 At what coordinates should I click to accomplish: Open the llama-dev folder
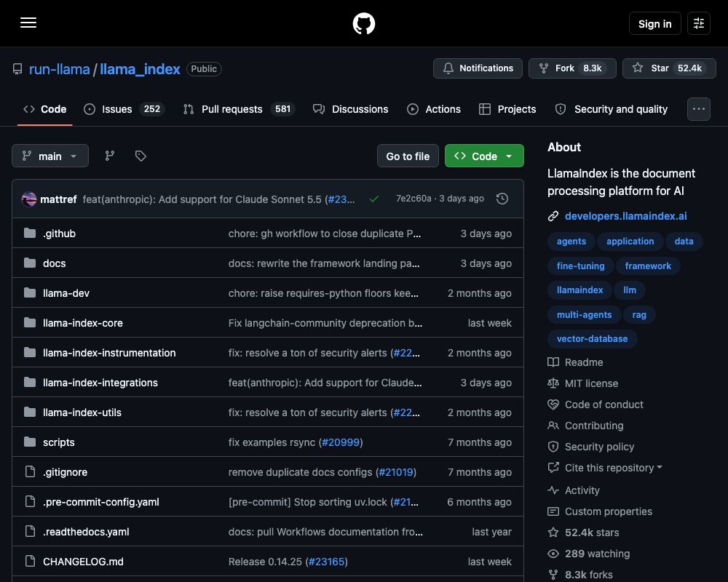click(66, 293)
